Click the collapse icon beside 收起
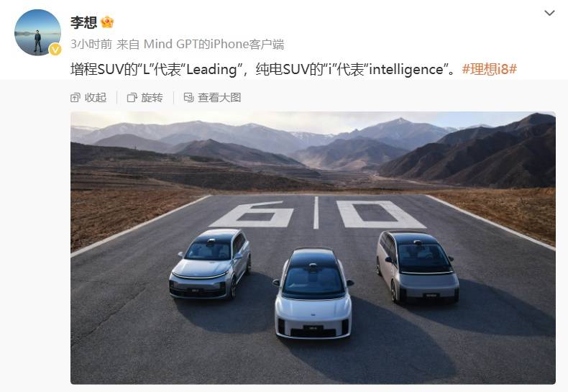The height and width of the screenshot is (392, 568). tap(75, 97)
